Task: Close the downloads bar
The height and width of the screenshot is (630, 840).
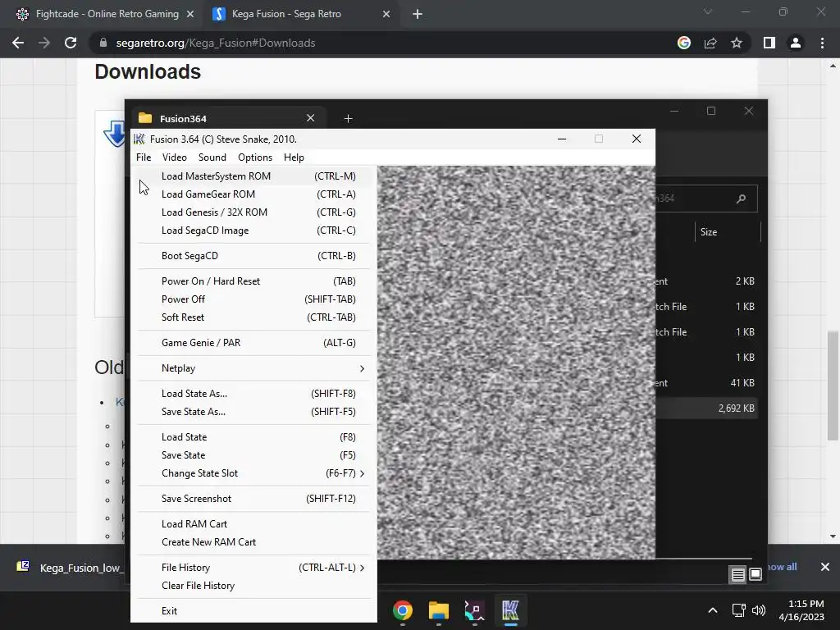Action: (825, 567)
